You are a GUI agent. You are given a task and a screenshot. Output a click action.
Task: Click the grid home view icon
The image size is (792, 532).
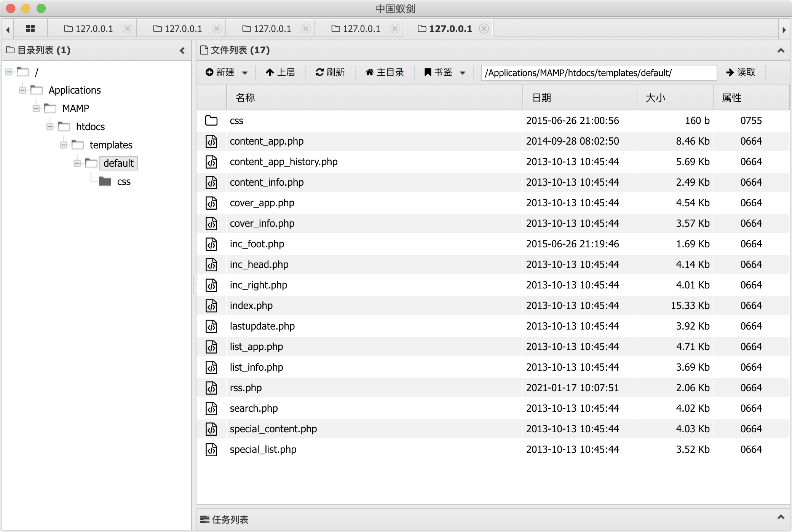coord(30,29)
